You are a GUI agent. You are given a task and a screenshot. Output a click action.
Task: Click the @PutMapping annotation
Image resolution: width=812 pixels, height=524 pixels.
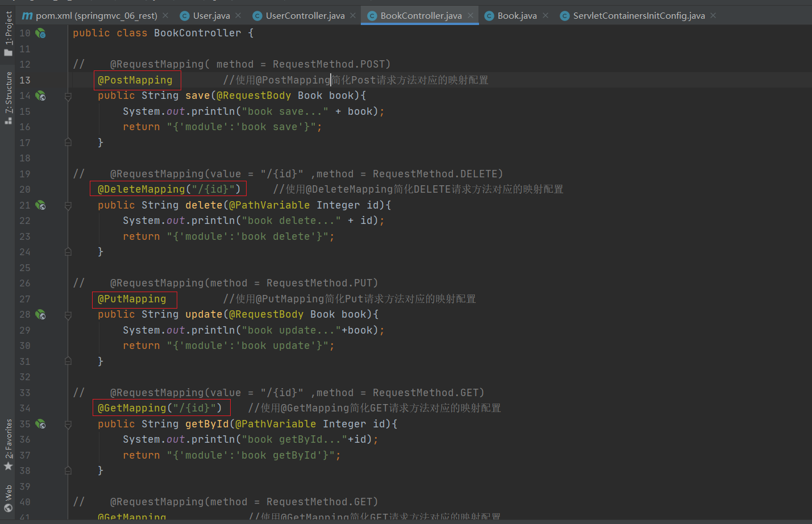[x=132, y=299]
